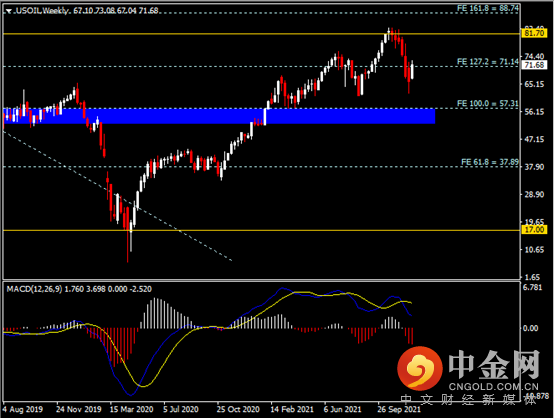Click the 37.90 price axis value

534,167
